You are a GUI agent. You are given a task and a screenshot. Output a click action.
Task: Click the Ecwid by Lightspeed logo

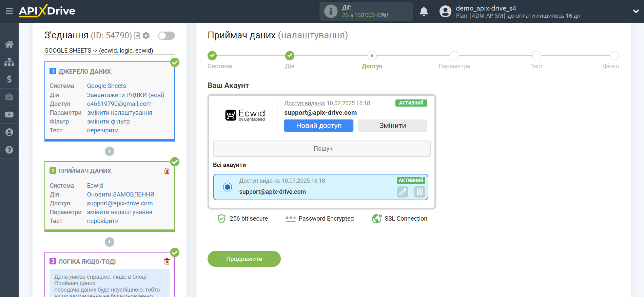pyautogui.click(x=245, y=115)
